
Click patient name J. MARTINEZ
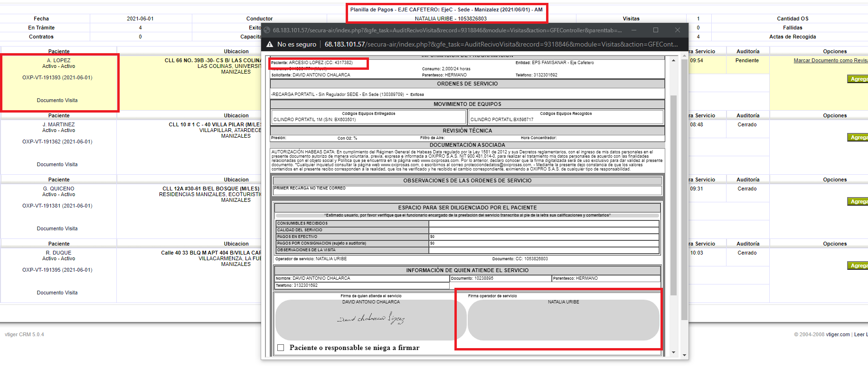(x=59, y=124)
